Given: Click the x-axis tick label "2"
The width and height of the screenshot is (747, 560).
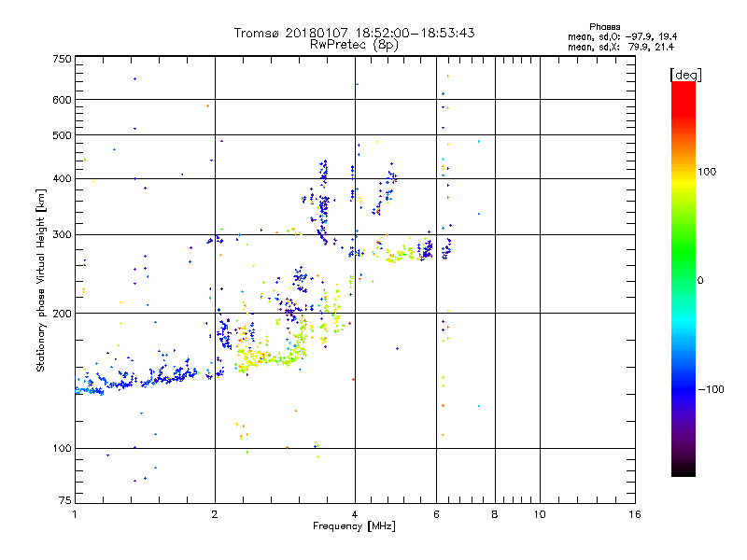Looking at the screenshot, I should (x=215, y=514).
